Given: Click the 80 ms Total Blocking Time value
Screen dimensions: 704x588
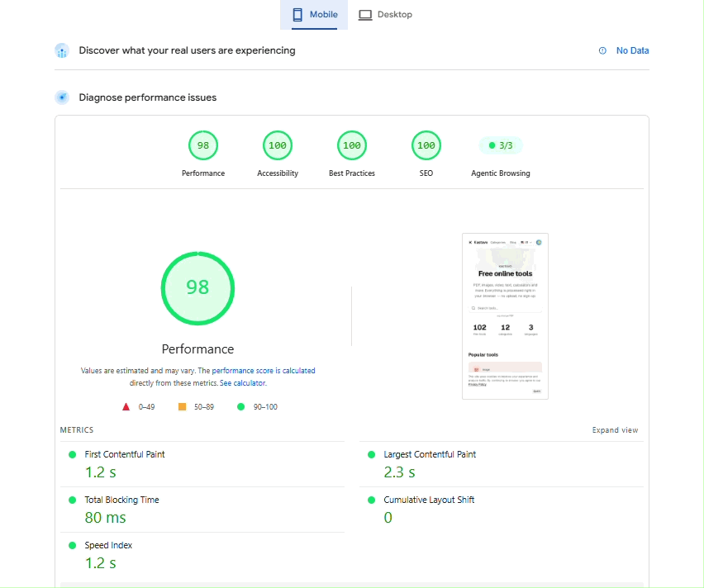Looking at the screenshot, I should tap(105, 518).
